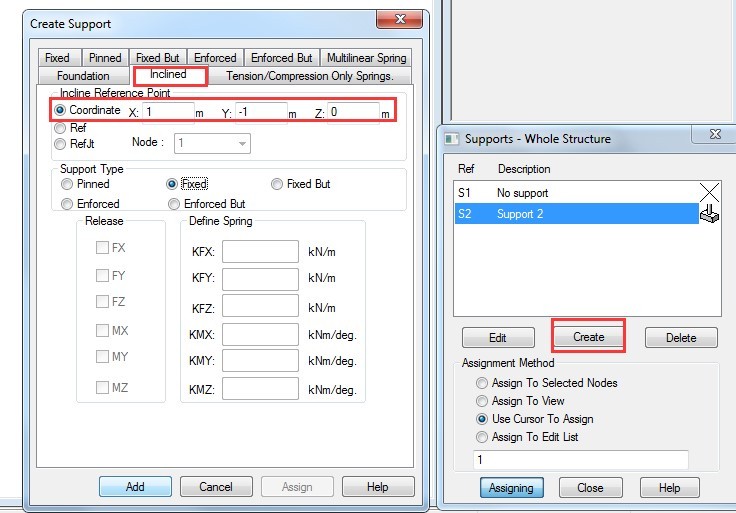736x513 pixels.
Task: Choose Enforced But support type
Action: (207, 204)
